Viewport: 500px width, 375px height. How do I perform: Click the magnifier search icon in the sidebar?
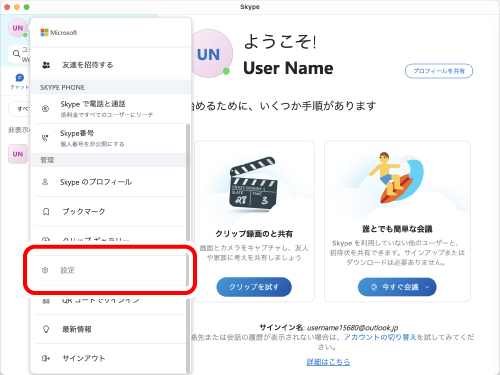pyautogui.click(x=16, y=53)
